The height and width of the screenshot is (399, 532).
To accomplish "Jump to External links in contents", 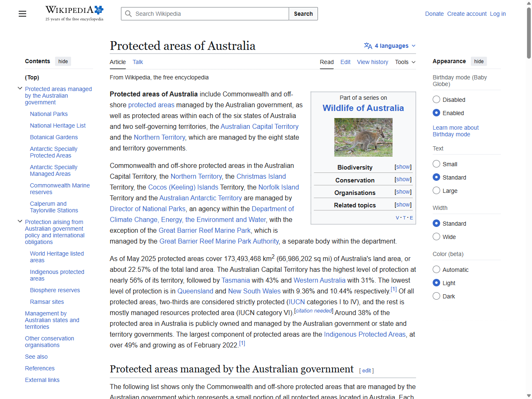I will (42, 380).
